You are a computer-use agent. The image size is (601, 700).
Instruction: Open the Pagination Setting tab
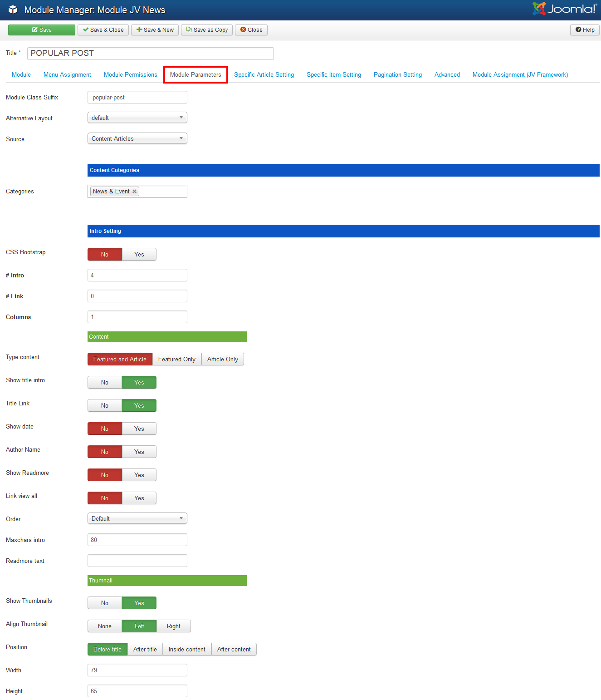coord(397,75)
